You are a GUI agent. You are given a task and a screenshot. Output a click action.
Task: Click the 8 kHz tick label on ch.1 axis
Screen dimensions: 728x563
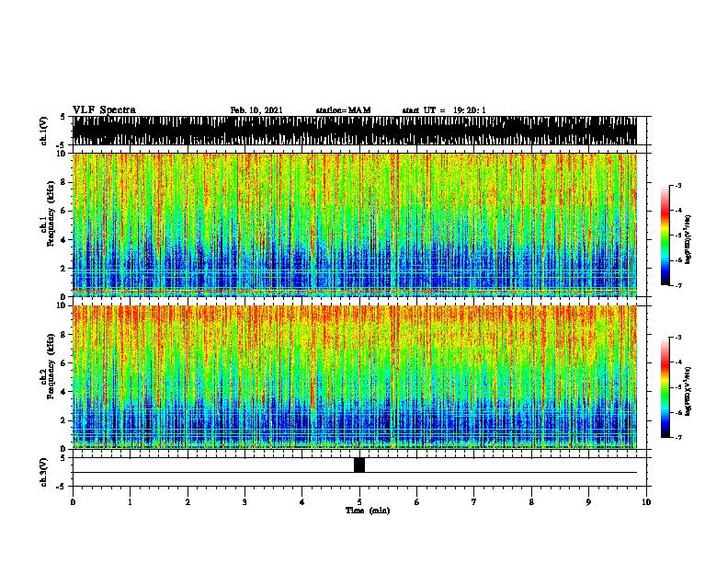coord(64,182)
